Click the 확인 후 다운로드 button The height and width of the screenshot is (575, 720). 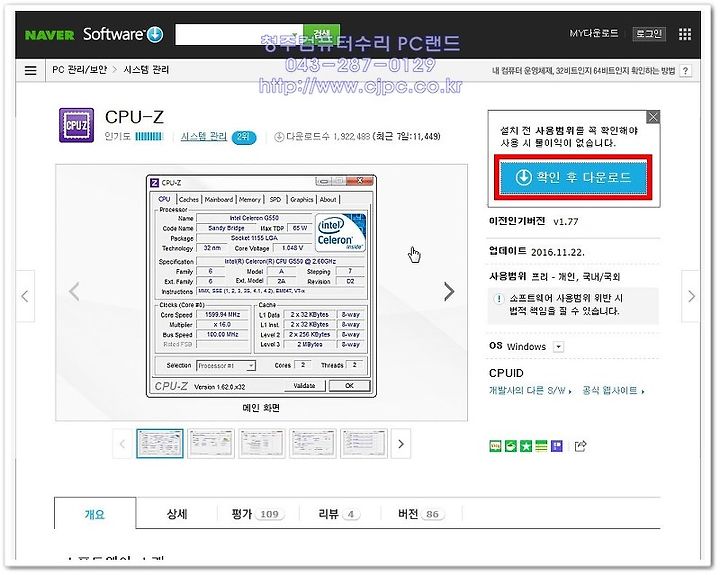click(x=573, y=177)
